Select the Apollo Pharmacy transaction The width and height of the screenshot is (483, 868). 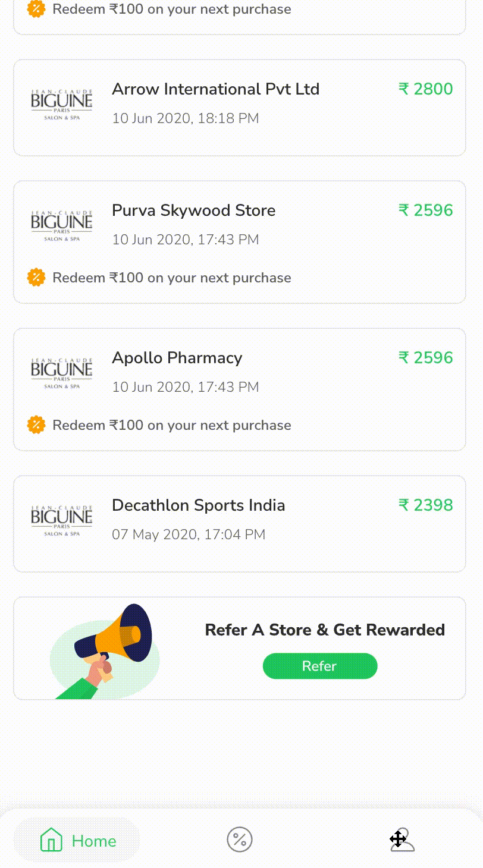pyautogui.click(x=177, y=358)
